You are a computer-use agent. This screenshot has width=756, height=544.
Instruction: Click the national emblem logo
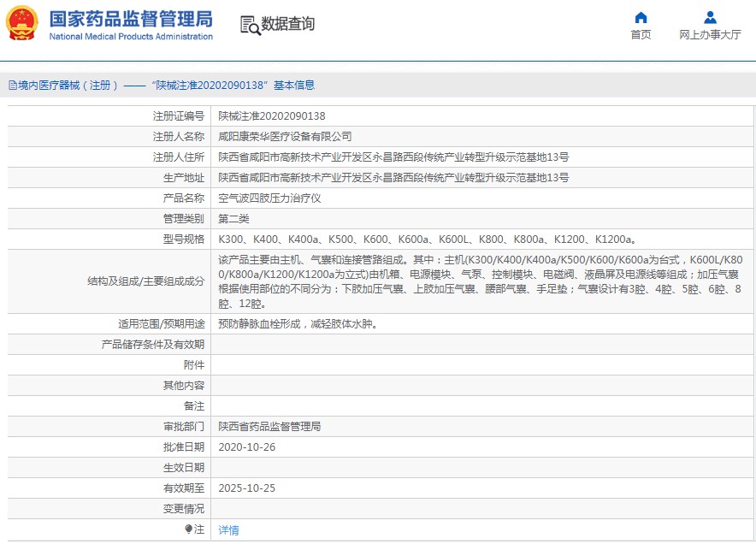point(22,23)
